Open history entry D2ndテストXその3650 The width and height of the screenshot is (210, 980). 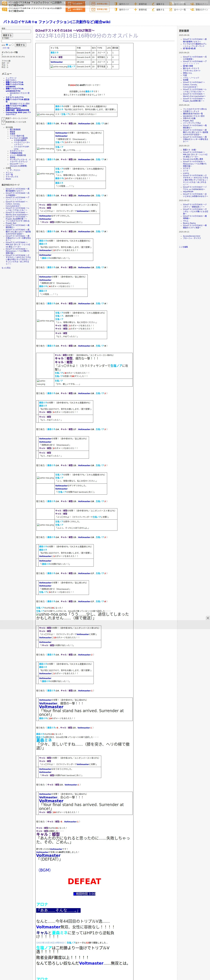(195, 40)
